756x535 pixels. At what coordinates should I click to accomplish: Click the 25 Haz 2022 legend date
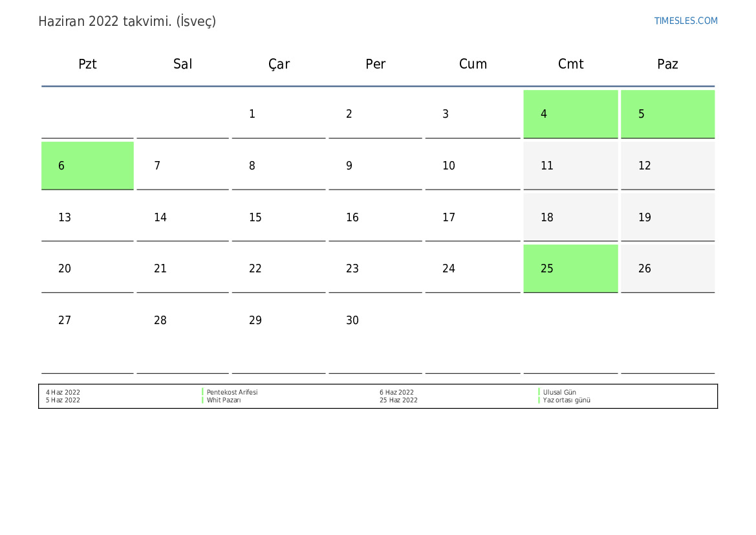[x=398, y=400]
